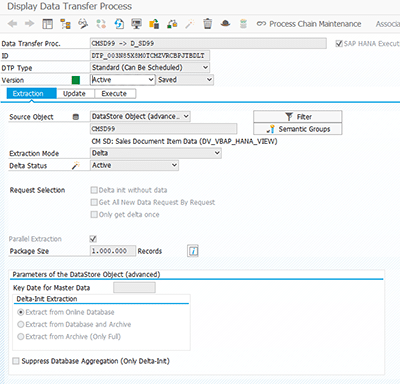The image size is (400, 384).
Task: Open the Delta Status dropdown
Action: pyautogui.click(x=134, y=165)
